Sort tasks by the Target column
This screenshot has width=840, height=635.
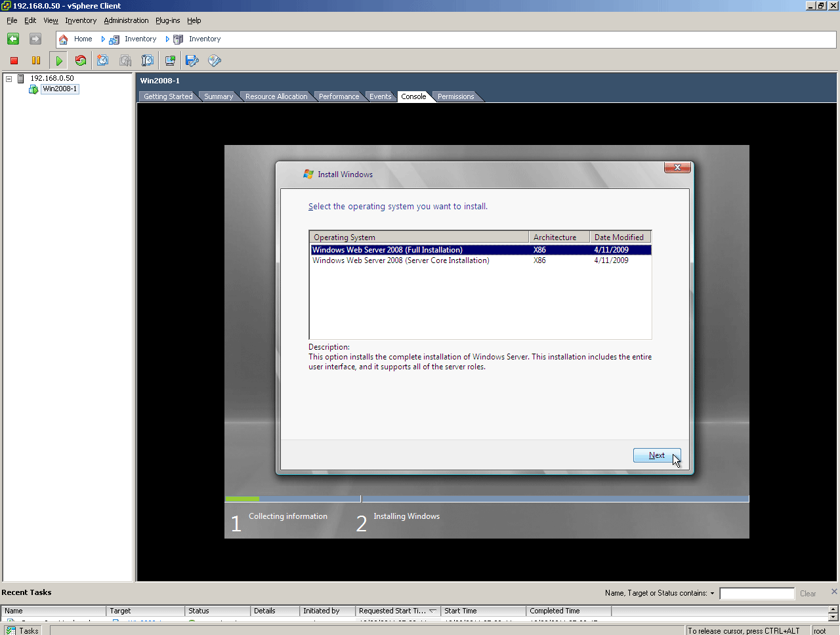click(146, 611)
